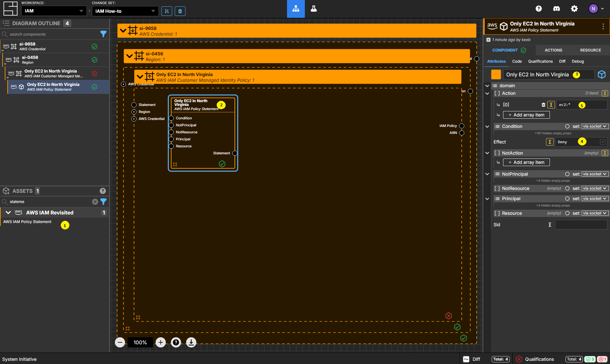Click Add array item under NotAction

pos(526,162)
